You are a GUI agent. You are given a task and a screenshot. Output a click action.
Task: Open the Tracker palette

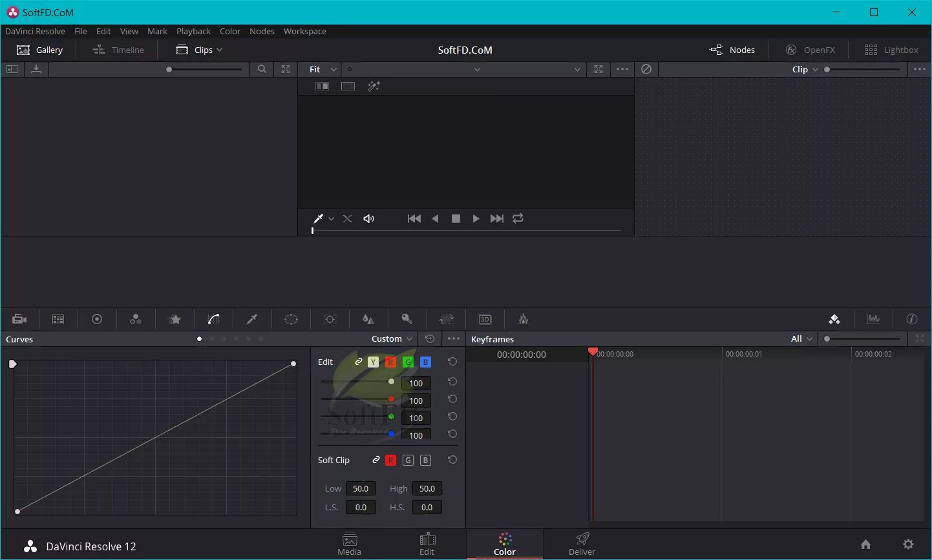(330, 319)
